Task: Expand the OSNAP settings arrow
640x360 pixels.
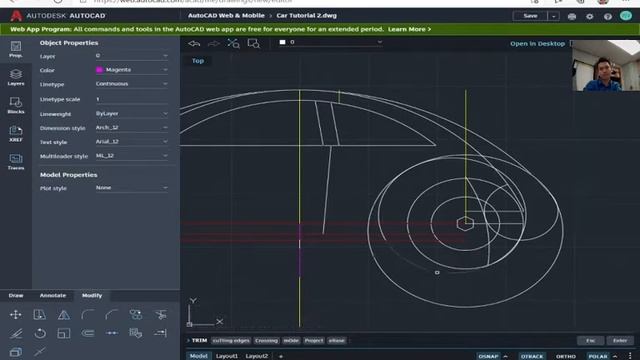Action: (506, 356)
